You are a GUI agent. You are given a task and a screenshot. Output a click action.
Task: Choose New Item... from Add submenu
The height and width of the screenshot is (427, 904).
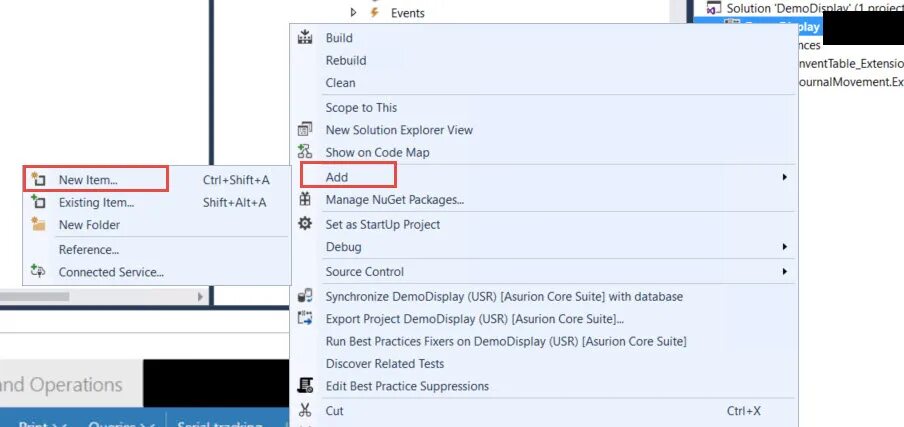click(x=88, y=180)
